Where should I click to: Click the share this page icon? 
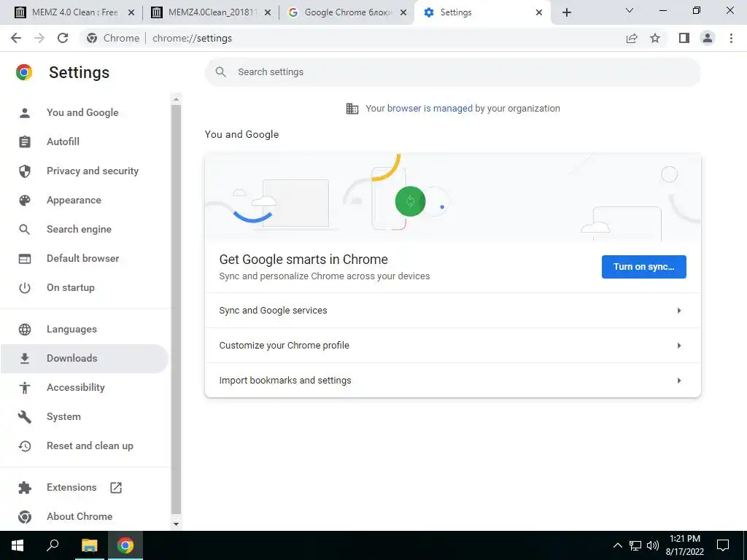coord(632,38)
